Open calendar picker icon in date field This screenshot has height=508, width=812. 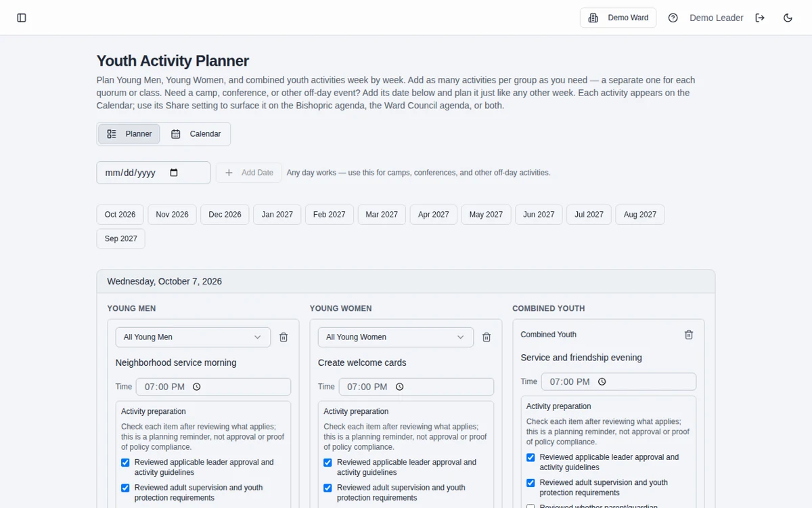click(174, 173)
